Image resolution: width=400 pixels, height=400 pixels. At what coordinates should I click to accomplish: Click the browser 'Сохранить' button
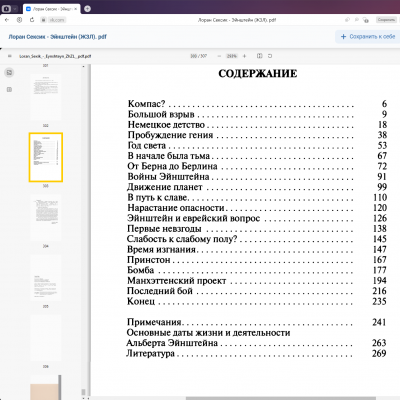click(386, 20)
